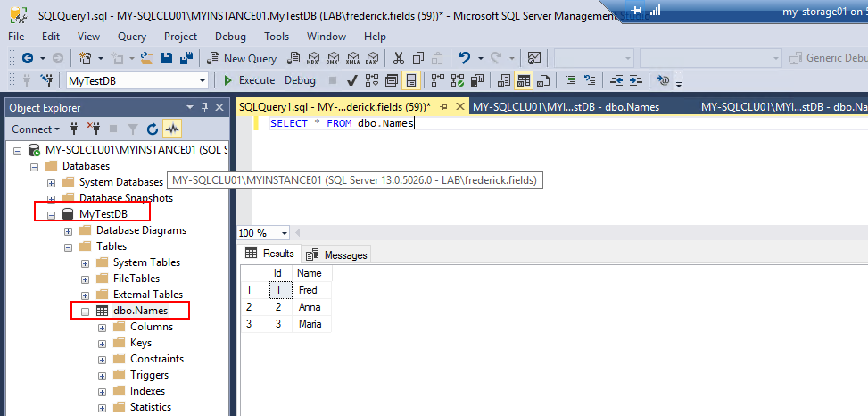
Task: Click the Copy icon in toolbar
Action: click(418, 58)
